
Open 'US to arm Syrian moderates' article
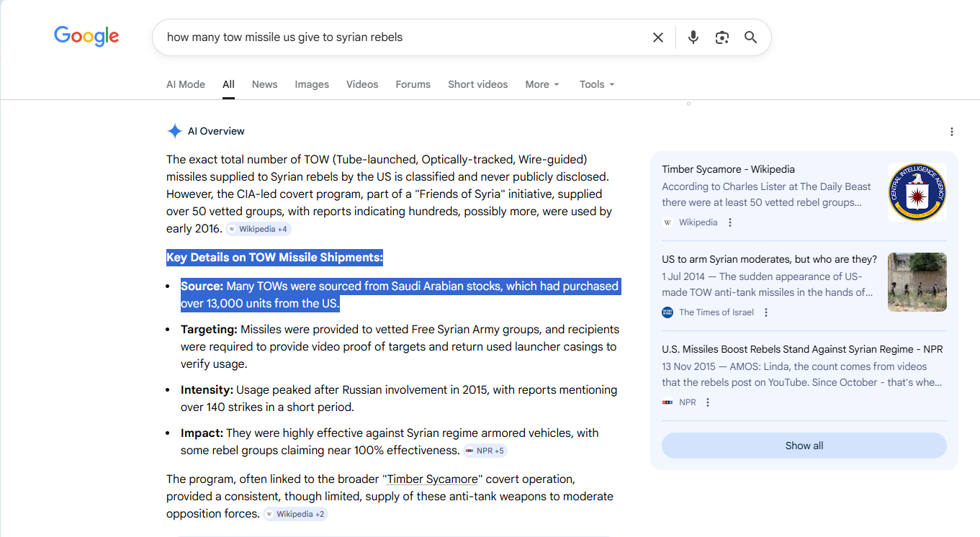click(x=770, y=259)
